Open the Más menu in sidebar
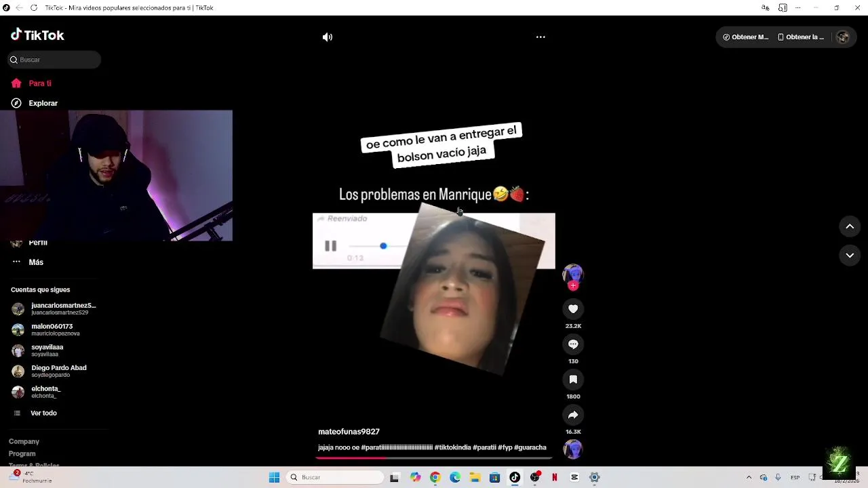The image size is (868, 488). 28,262
